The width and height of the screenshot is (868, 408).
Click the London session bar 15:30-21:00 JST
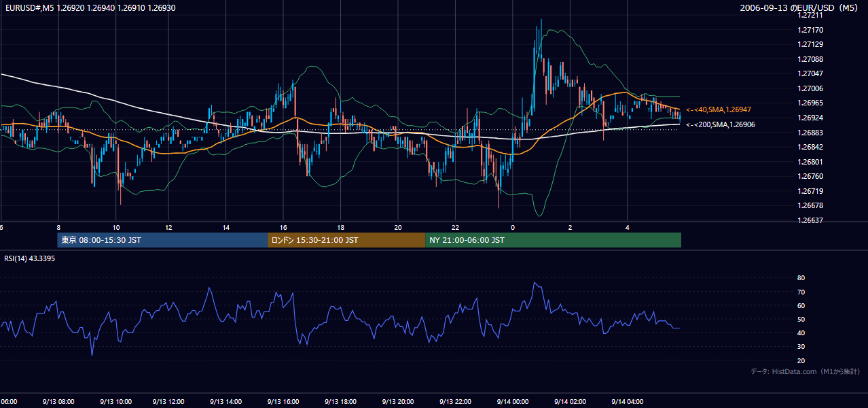tap(346, 240)
